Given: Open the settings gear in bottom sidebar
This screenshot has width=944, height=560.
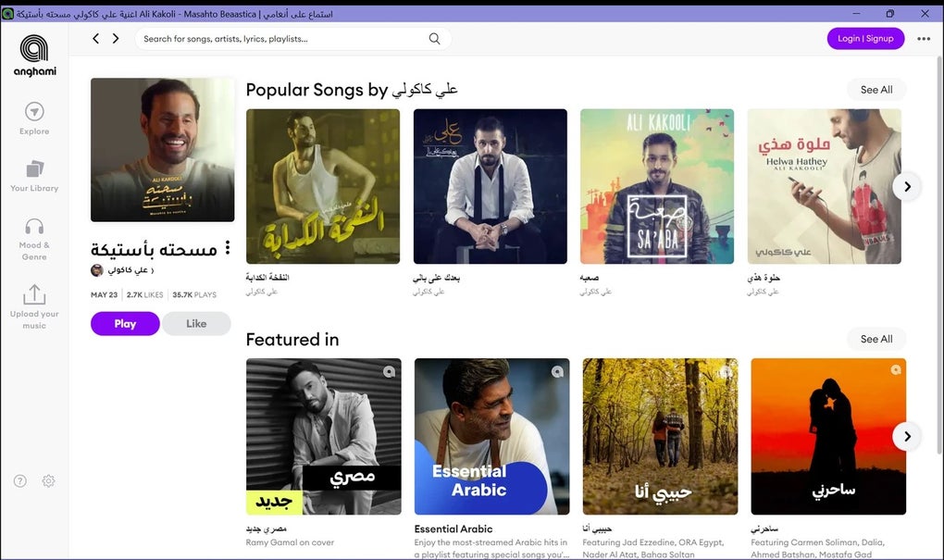Looking at the screenshot, I should 48,480.
